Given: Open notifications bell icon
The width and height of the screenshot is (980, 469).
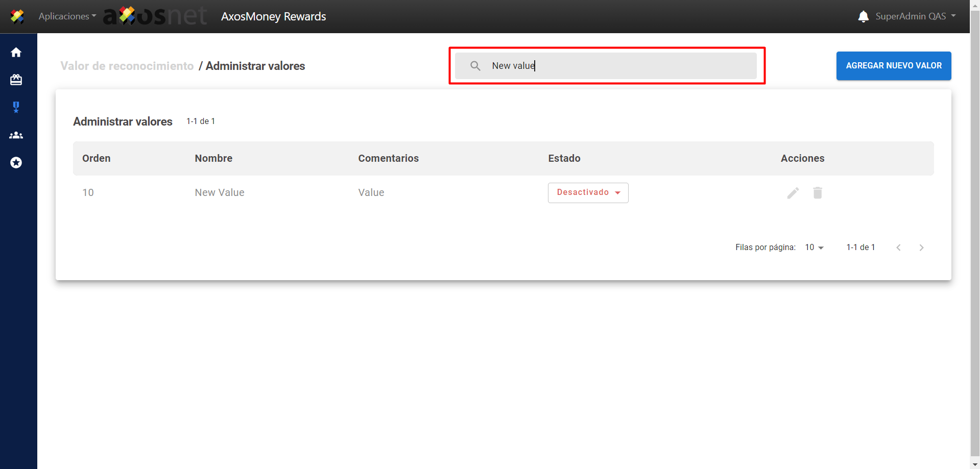Looking at the screenshot, I should click(863, 16).
